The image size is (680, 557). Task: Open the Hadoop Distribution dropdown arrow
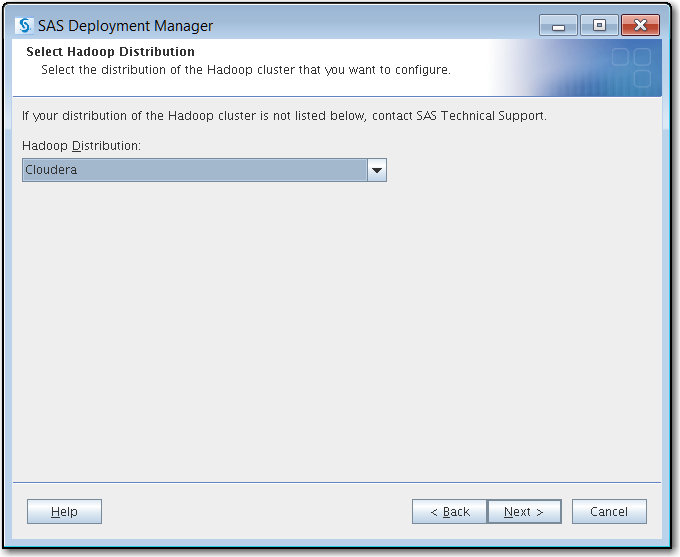click(377, 170)
